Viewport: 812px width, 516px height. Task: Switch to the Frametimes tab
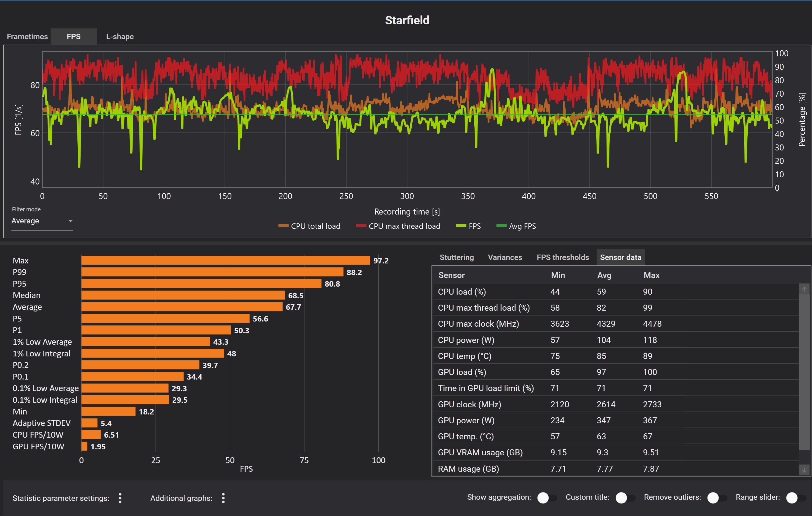[27, 36]
